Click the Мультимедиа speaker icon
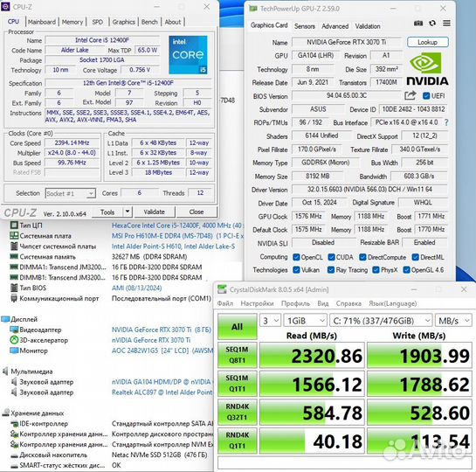Image resolution: width=476 pixels, height=472 pixels. 5,371
